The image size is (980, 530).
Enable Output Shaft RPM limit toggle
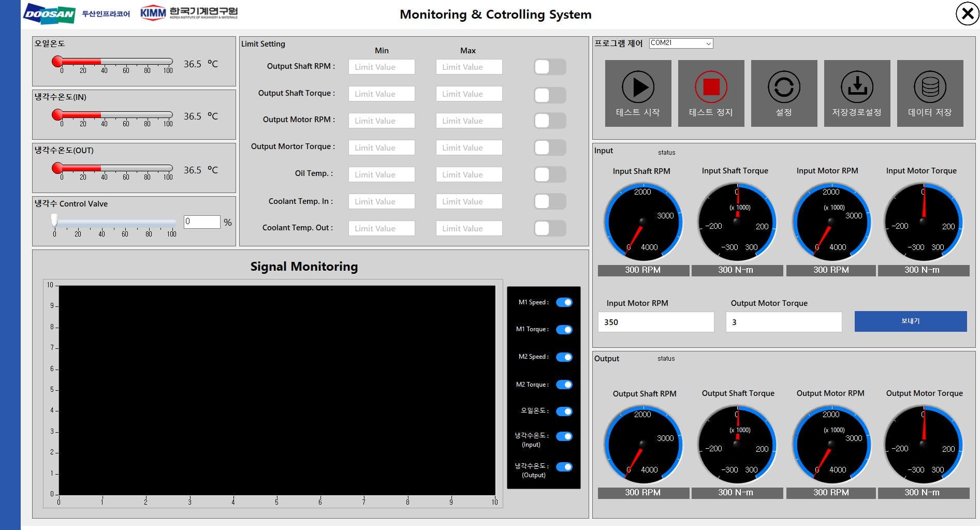pyautogui.click(x=549, y=67)
